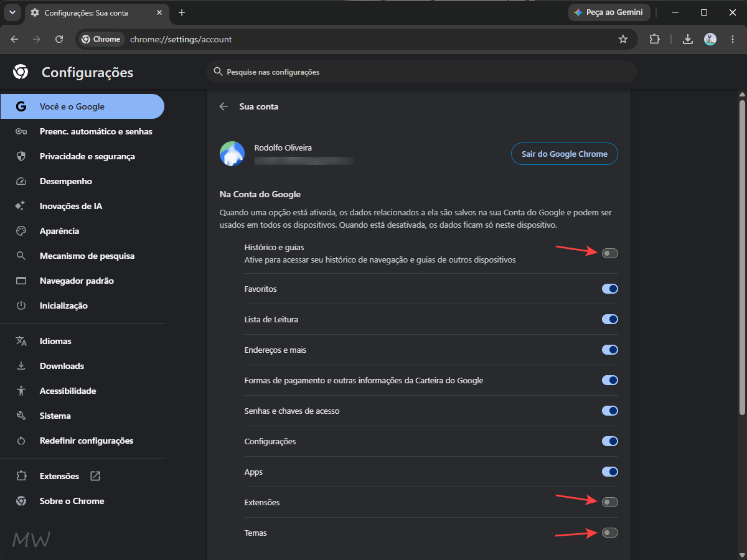
Task: Open the Downloads icon in the toolbar
Action: click(x=688, y=39)
